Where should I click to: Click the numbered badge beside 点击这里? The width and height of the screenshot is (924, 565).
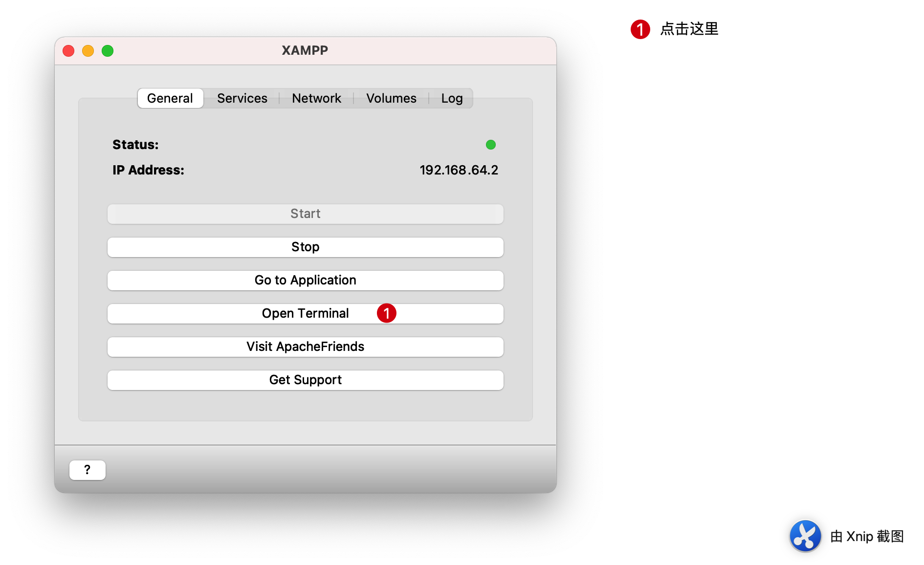[639, 29]
